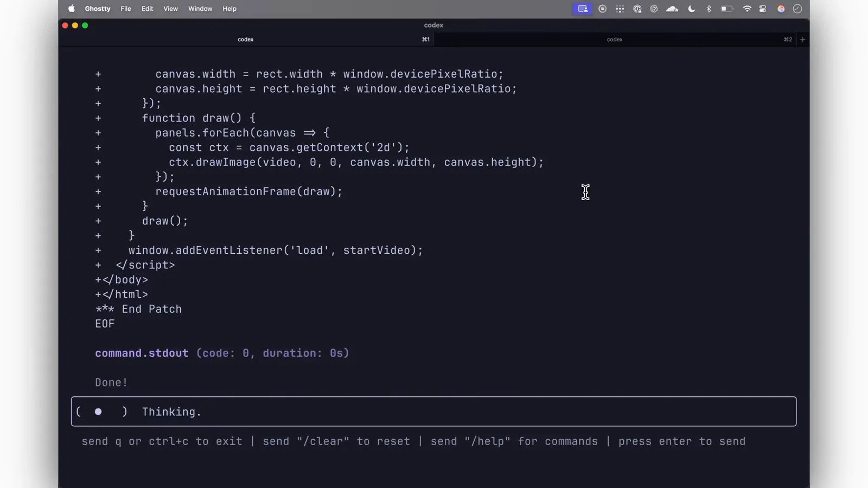Click the '*** End Patch' line
Viewport: 868px width, 488px height.
tap(138, 309)
